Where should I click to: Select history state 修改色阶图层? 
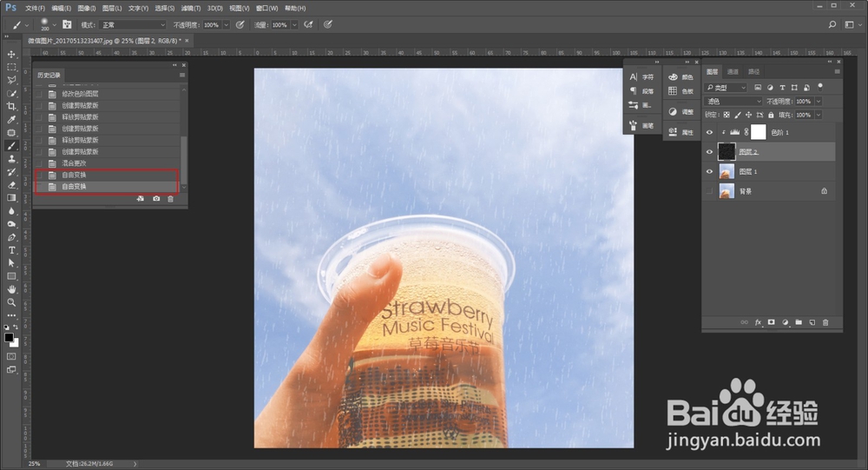(x=80, y=94)
